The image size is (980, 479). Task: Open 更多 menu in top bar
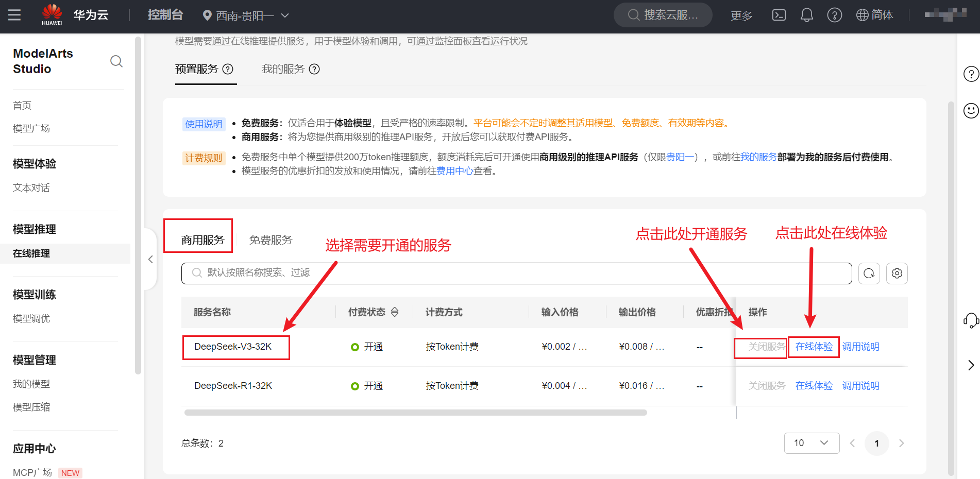[x=741, y=15]
